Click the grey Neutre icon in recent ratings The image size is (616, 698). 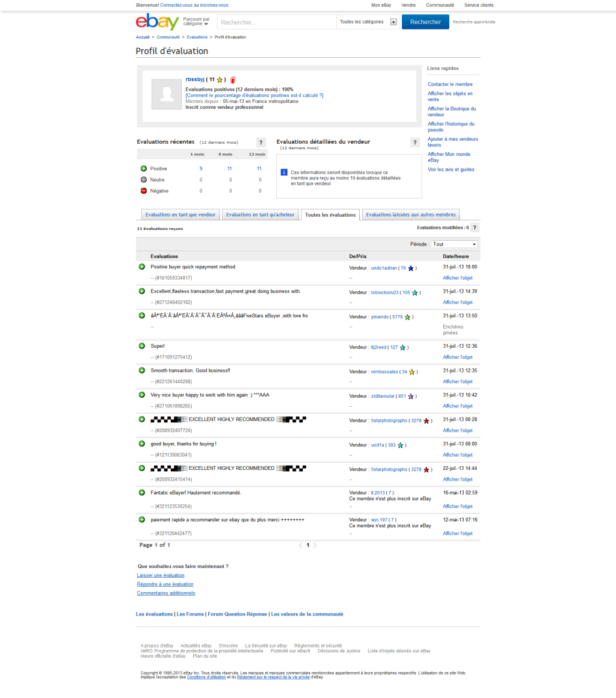click(144, 180)
